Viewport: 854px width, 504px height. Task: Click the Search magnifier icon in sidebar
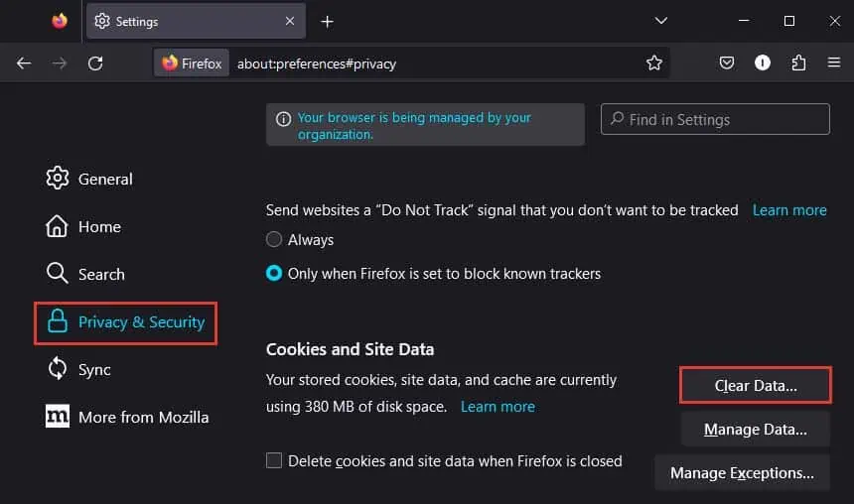58,273
